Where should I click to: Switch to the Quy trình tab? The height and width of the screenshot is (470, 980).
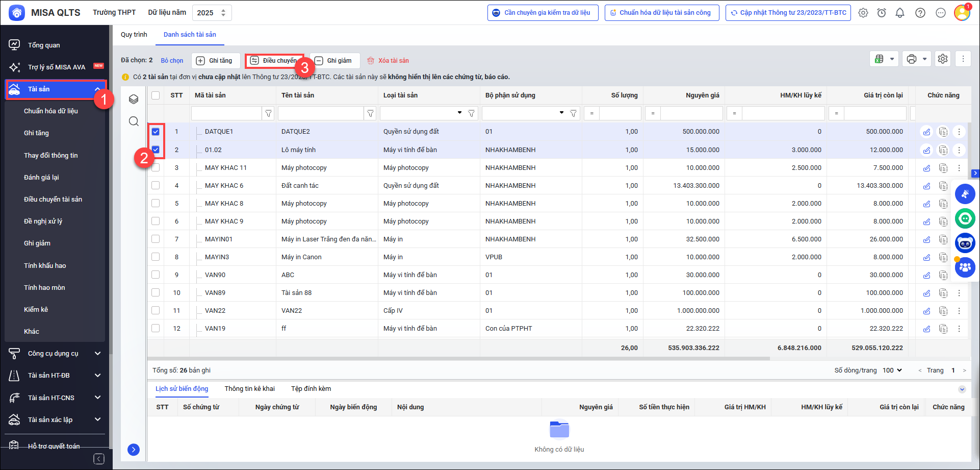(x=134, y=35)
